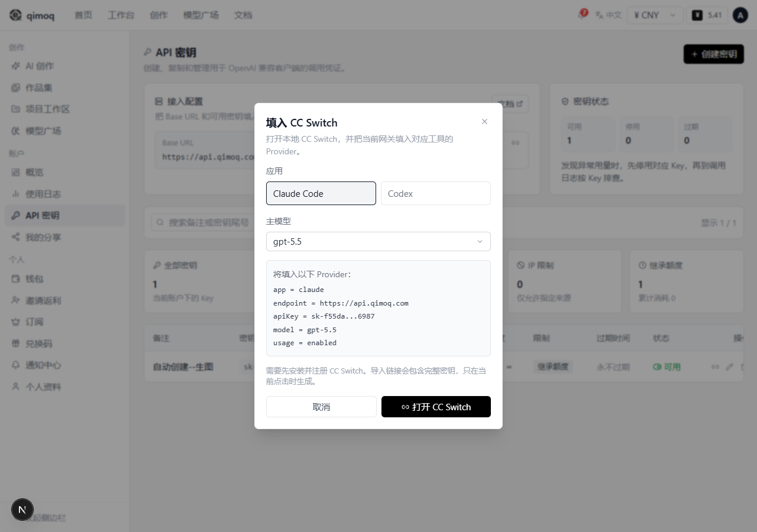Open 模型广场 in the left sidebar

pyautogui.click(x=65, y=131)
